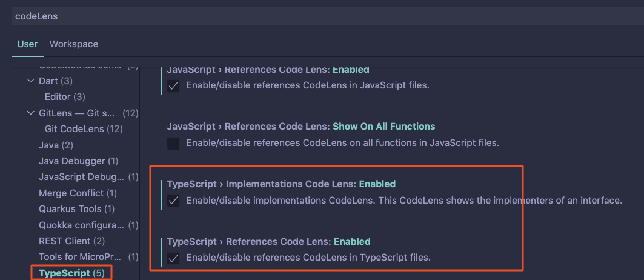
Task: Uncheck TypeScript References Code Lens
Action: click(x=173, y=258)
